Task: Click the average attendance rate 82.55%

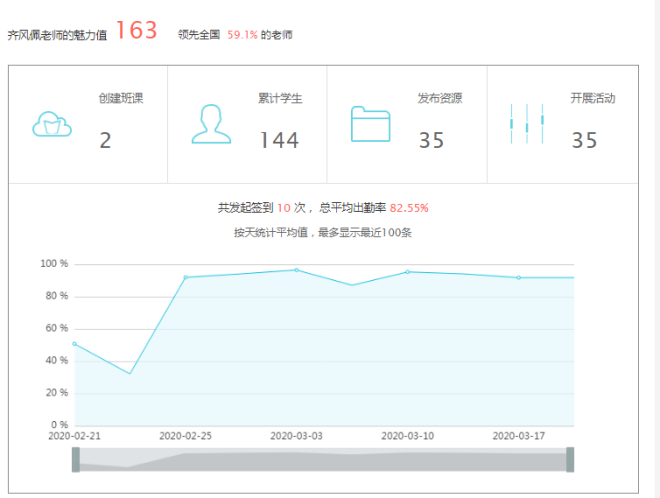Action: click(x=409, y=208)
